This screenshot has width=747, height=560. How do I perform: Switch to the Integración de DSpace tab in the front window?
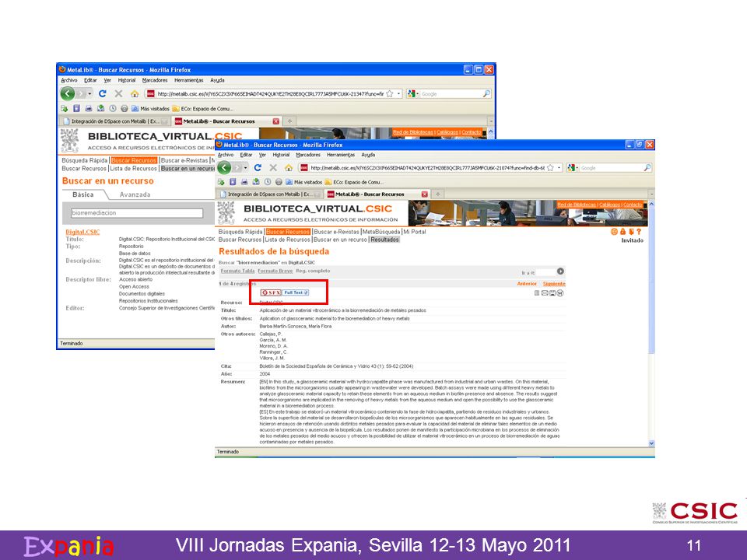click(x=270, y=194)
